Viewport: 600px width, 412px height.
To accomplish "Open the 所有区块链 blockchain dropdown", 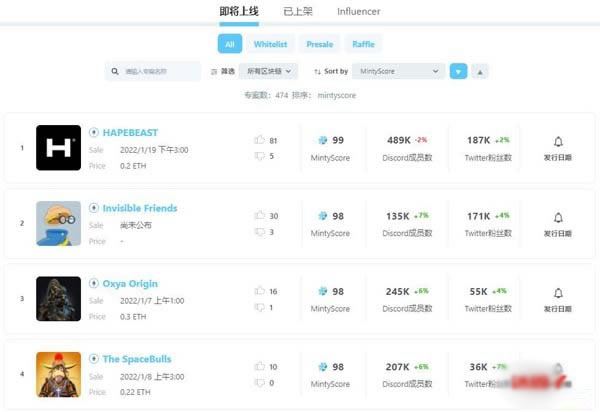I will tap(268, 72).
